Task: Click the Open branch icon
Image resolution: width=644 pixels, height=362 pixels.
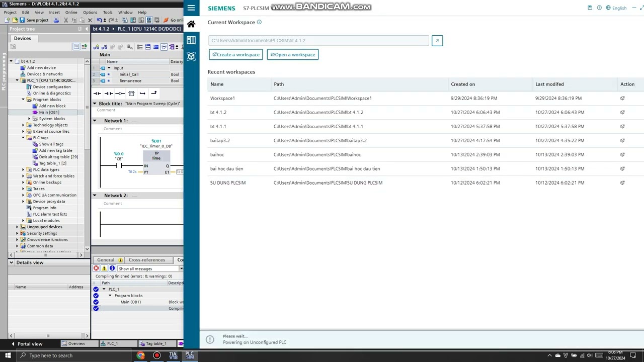Action: 142,93
